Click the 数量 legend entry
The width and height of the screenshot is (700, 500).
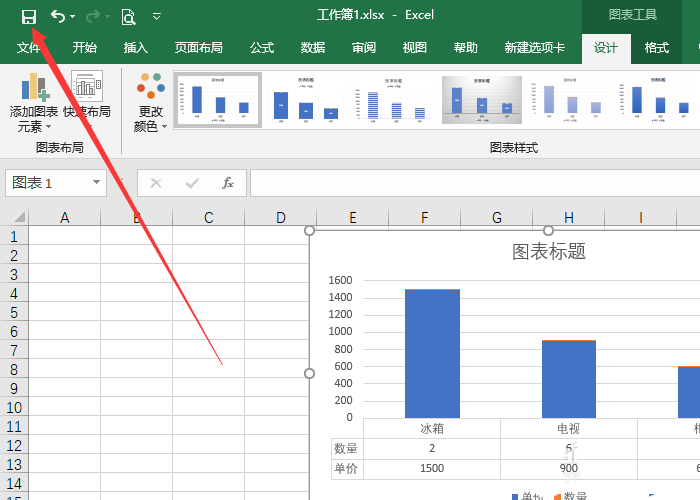(x=571, y=496)
